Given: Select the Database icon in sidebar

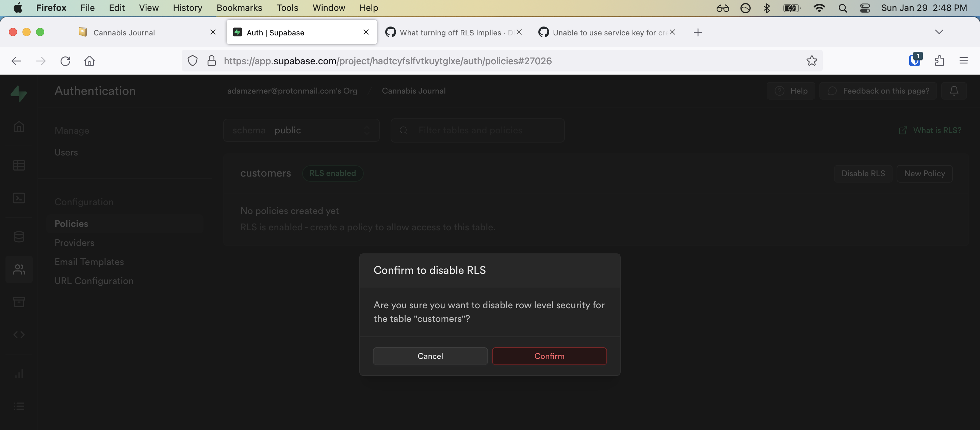Looking at the screenshot, I should 19,237.
